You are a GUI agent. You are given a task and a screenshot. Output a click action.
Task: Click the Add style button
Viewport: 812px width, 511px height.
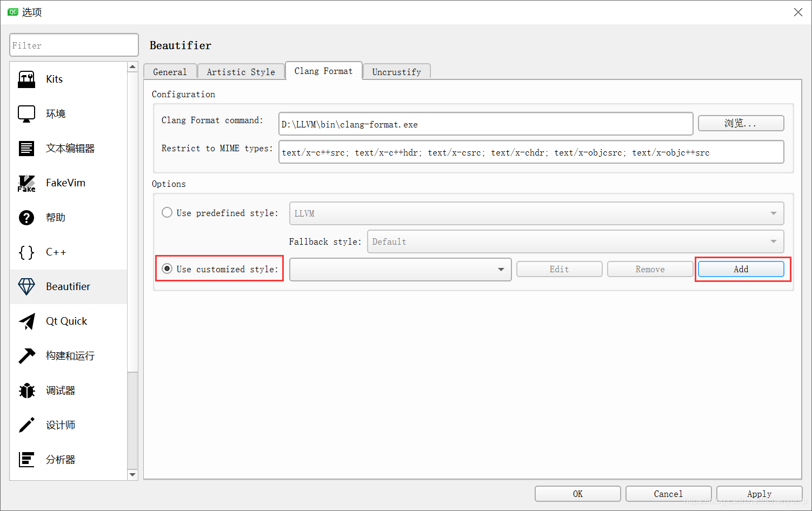(x=741, y=269)
